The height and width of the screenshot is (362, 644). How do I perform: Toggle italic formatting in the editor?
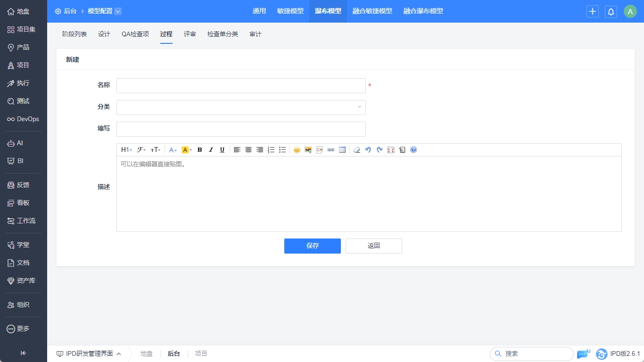pyautogui.click(x=211, y=150)
